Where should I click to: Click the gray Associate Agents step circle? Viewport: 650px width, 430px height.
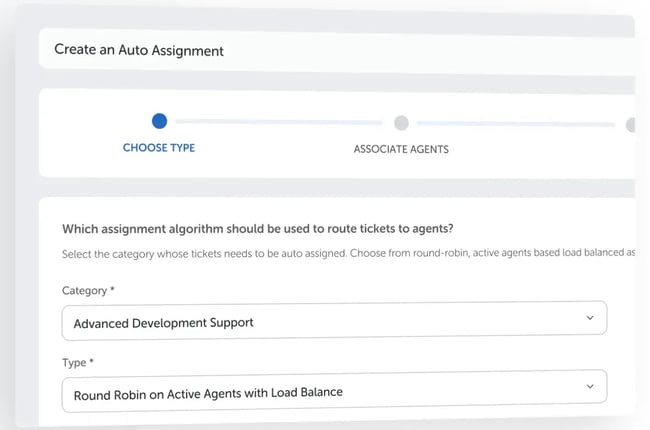(x=401, y=123)
